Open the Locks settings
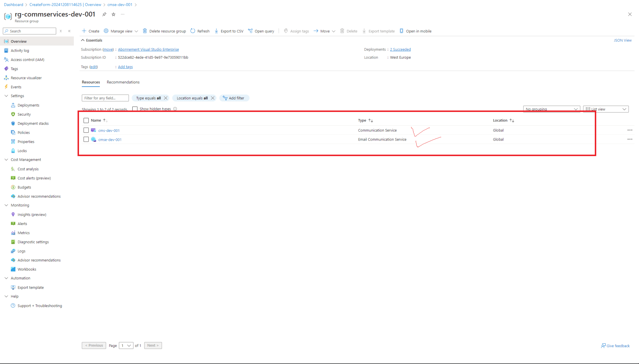639x364 pixels. pos(22,151)
